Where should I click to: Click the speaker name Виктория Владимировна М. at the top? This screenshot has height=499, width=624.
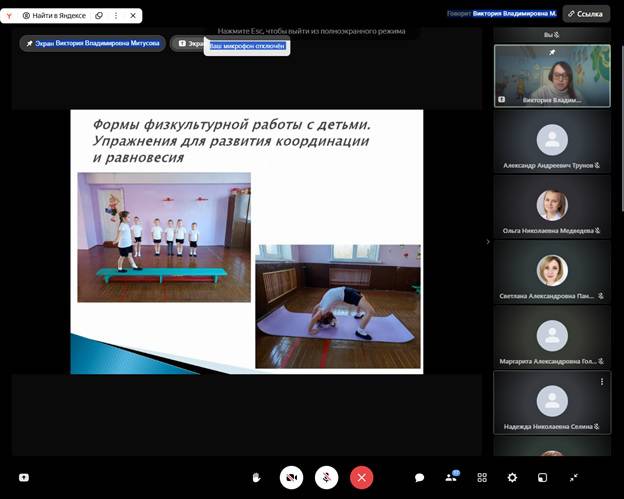point(514,14)
